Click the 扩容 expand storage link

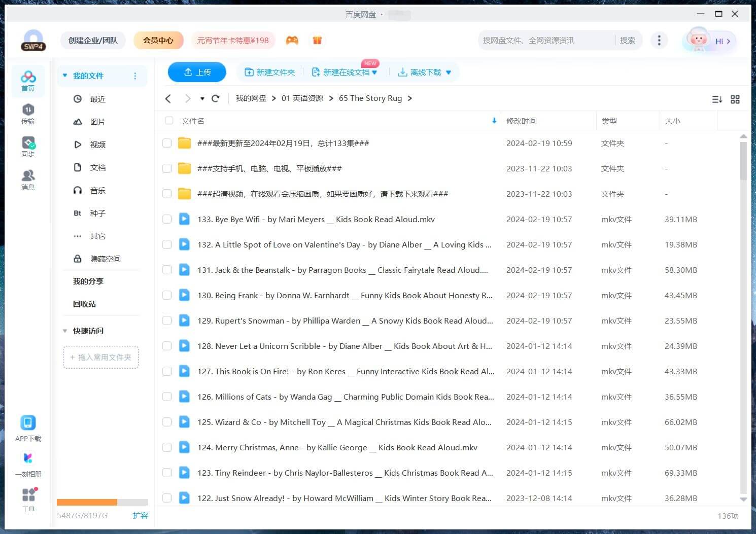[x=140, y=516]
